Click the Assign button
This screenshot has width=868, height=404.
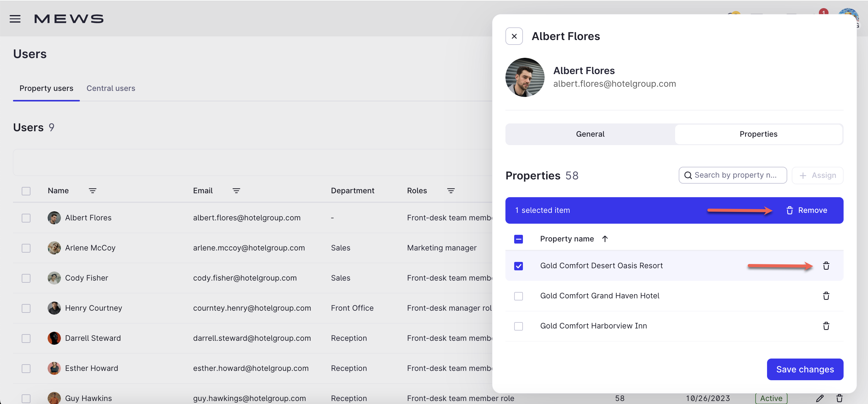tap(817, 176)
